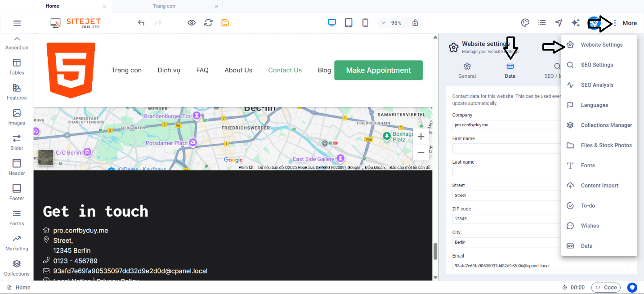The height and width of the screenshot is (294, 644).
Task: Switch to mobile phone viewport
Action: pos(365,23)
